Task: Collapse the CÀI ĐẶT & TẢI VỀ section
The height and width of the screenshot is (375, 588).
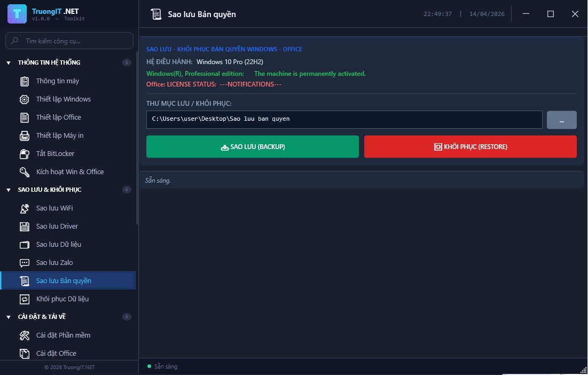Action: tap(9, 317)
